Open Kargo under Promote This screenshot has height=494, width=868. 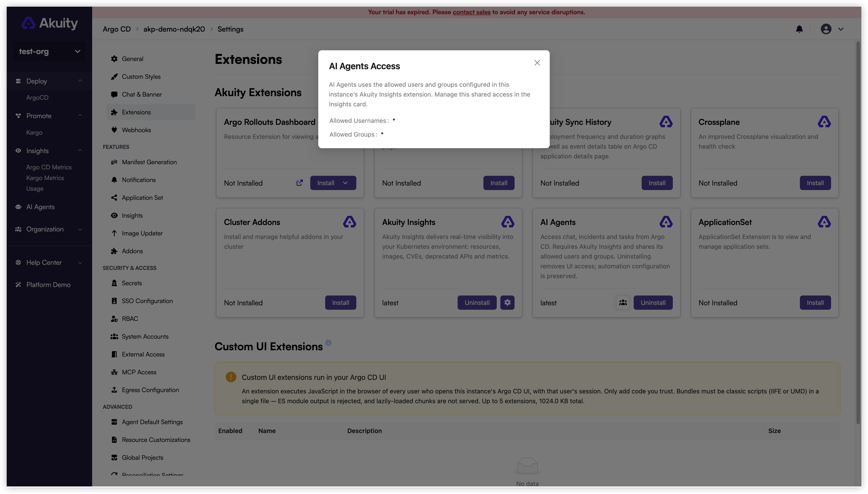pyautogui.click(x=34, y=133)
